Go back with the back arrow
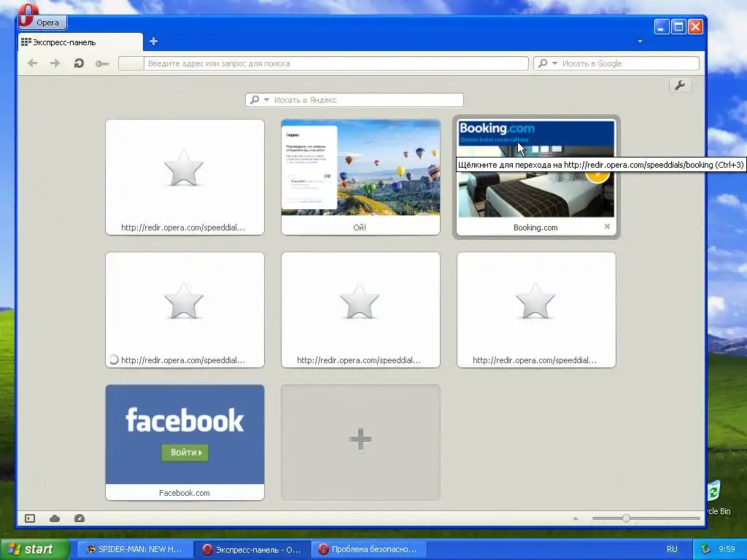The image size is (747, 560). 32,63
